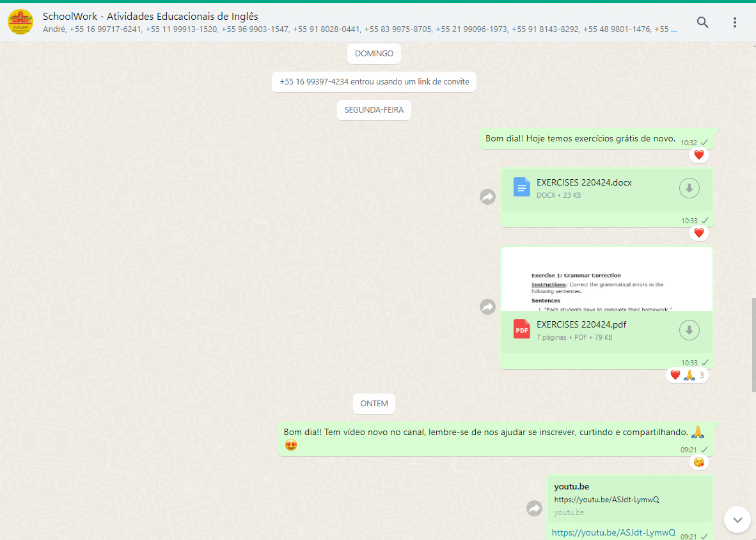Click the red PDF file icon
This screenshot has width=756, height=540.
point(521,329)
